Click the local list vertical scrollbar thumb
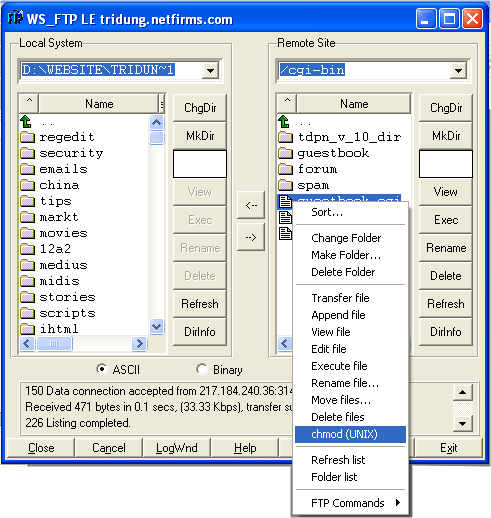 [x=157, y=138]
